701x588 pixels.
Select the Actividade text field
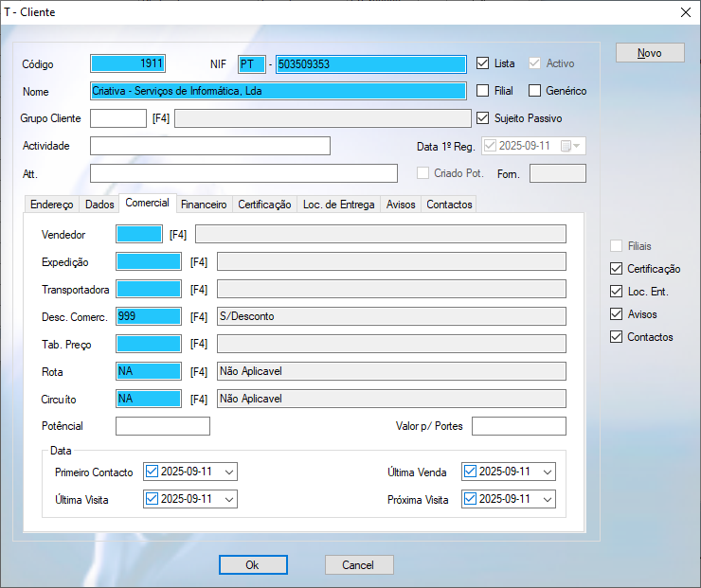click(x=209, y=146)
